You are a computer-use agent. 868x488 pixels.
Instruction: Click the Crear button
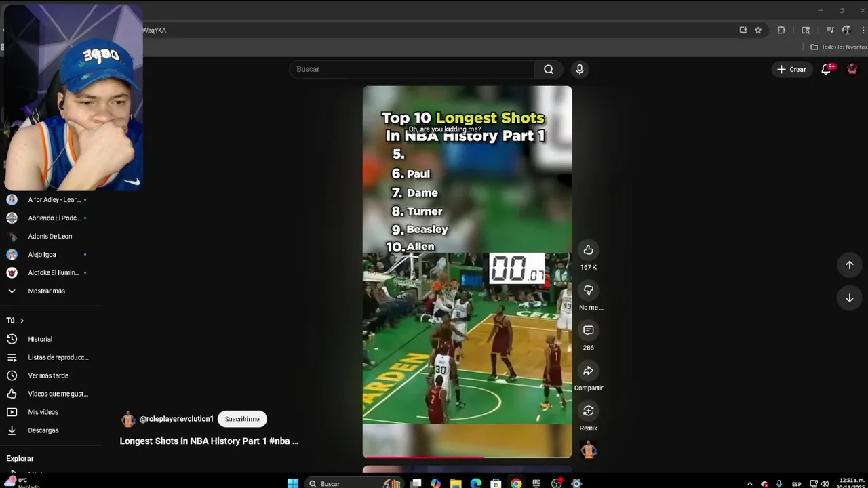point(792,69)
